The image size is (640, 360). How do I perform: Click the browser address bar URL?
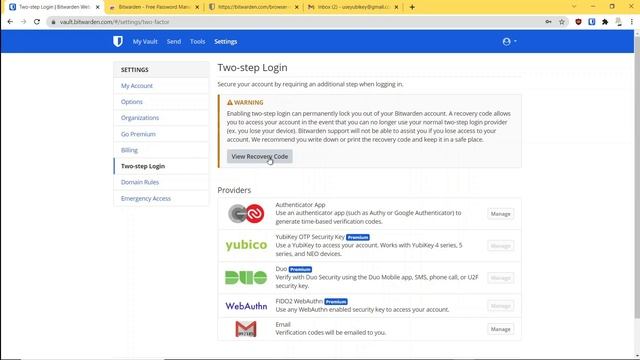[x=115, y=22]
